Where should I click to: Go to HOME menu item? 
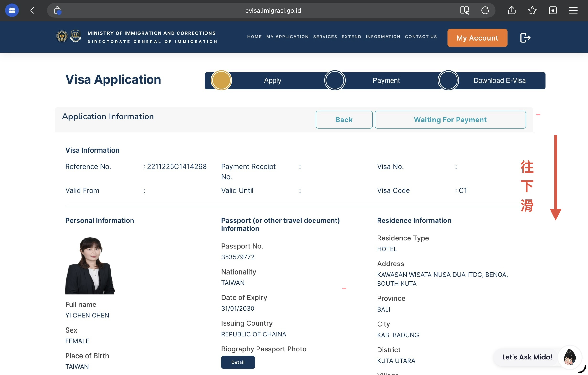pos(254,37)
